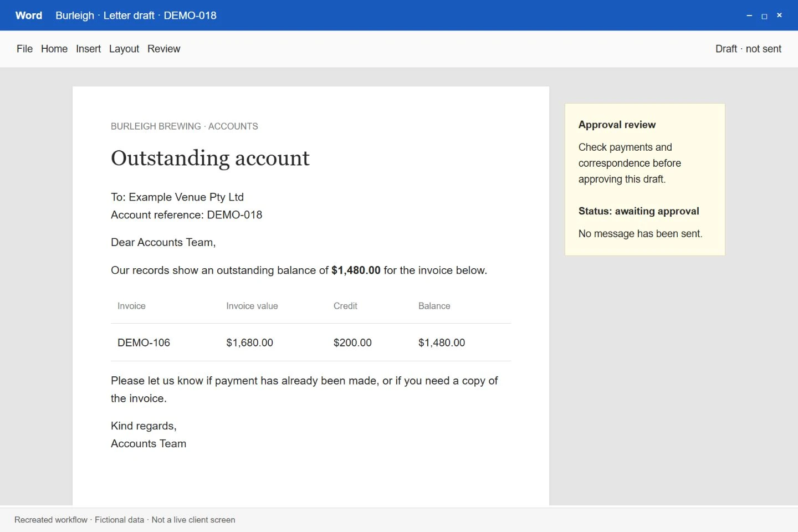798x532 pixels.
Task: Close the Word window
Action: 779,16
